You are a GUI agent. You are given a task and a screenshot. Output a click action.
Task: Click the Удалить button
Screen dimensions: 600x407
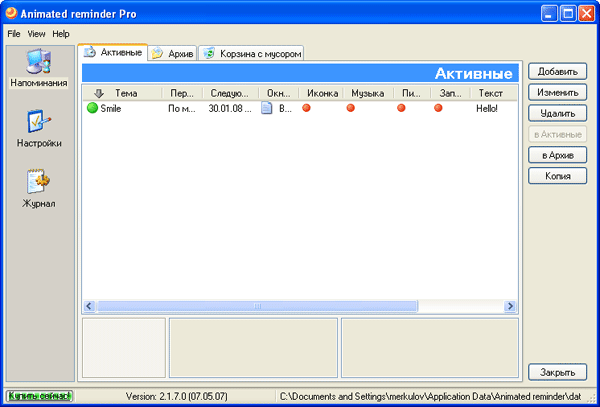(x=558, y=113)
